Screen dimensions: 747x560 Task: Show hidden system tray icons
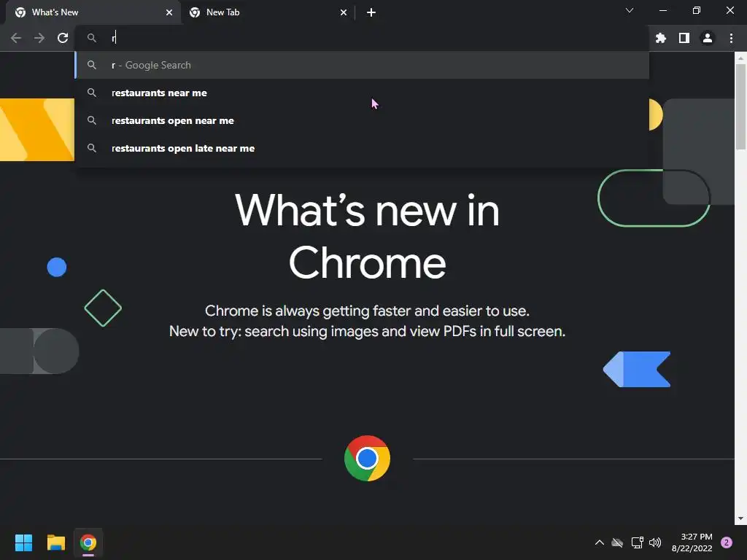click(x=600, y=542)
